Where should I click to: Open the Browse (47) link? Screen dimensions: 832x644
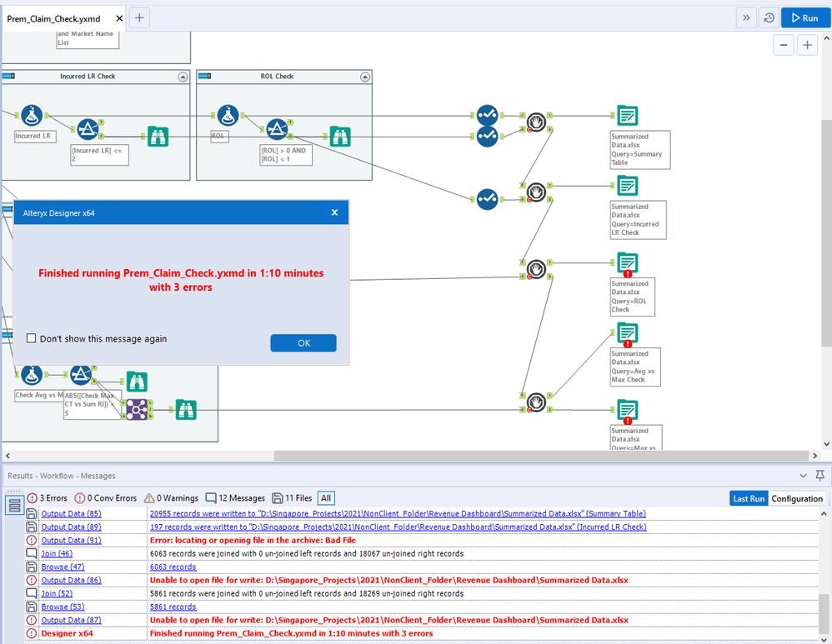click(63, 567)
